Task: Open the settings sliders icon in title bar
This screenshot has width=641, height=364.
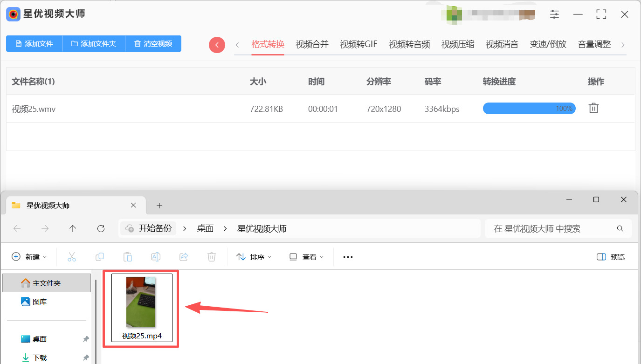Action: tap(554, 14)
